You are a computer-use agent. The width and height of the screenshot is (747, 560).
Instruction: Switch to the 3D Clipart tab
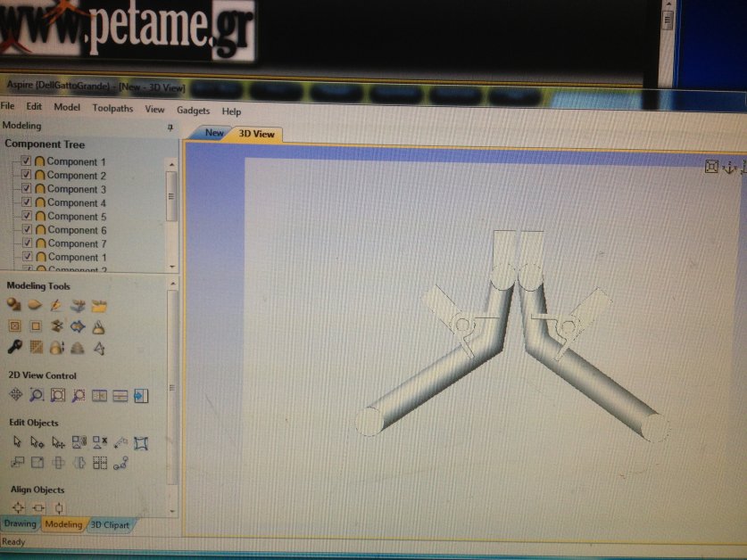(110, 525)
